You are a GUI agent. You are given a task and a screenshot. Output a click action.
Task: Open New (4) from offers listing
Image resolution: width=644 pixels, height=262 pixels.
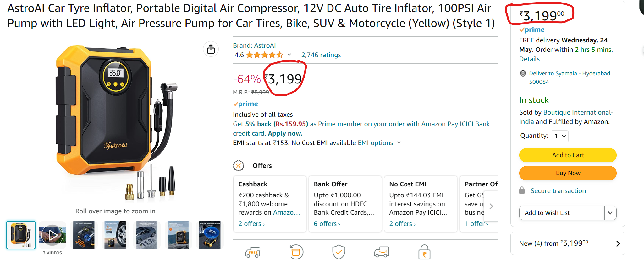click(568, 243)
